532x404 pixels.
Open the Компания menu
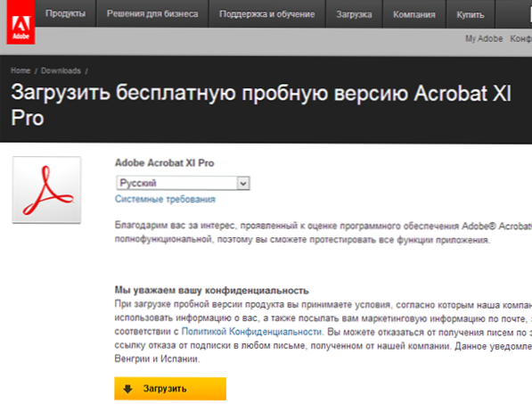[414, 14]
